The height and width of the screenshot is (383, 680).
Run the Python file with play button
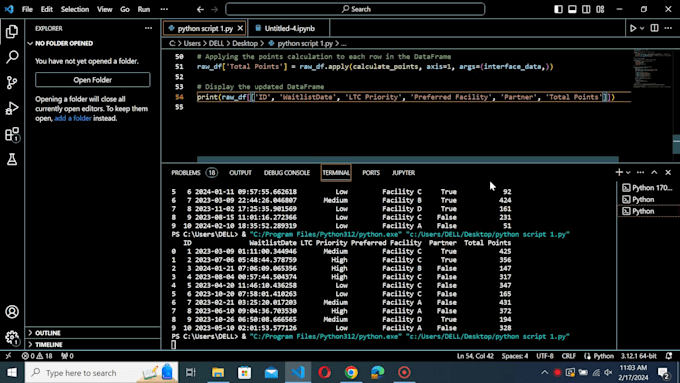pyautogui.click(x=633, y=28)
